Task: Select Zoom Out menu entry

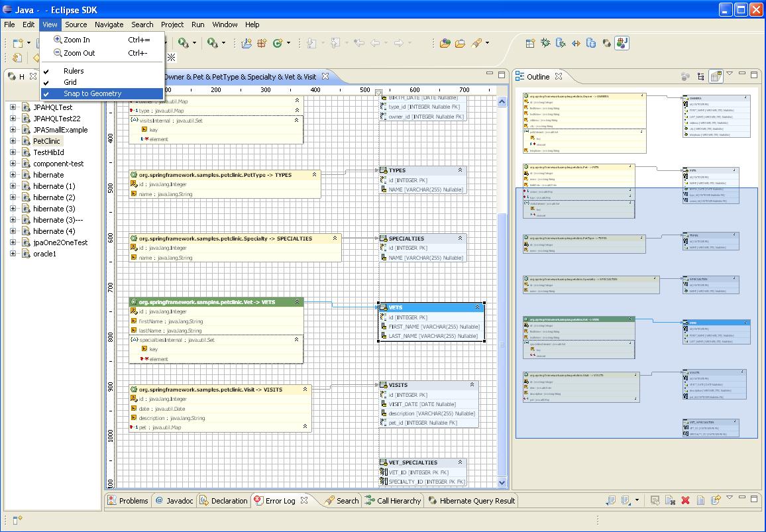Action: click(x=79, y=53)
